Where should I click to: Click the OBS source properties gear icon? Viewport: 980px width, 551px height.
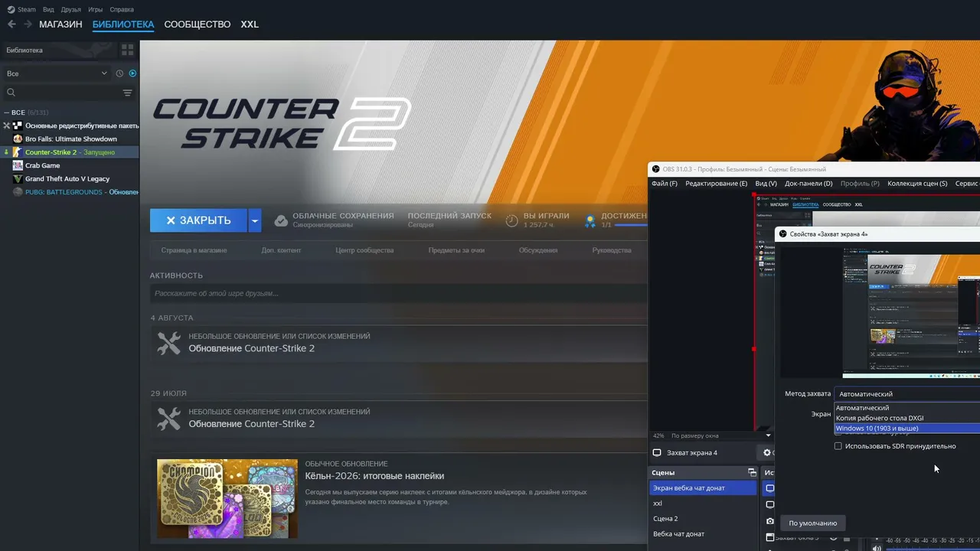coord(767,453)
